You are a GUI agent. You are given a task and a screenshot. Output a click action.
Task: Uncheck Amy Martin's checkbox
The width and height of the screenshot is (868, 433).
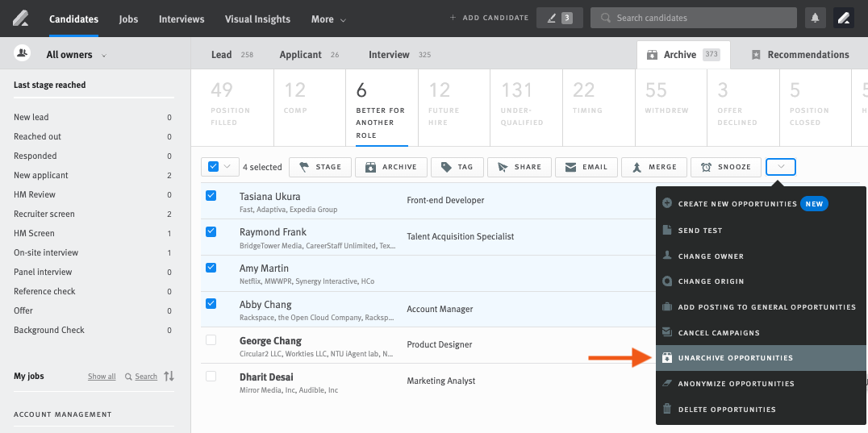pos(211,268)
